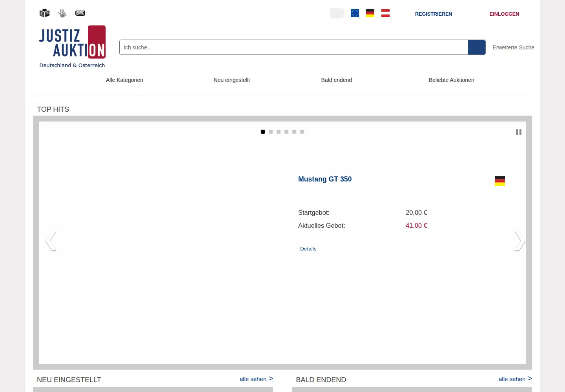The height and width of the screenshot is (392, 565).
Task: Open the REGISTRIEREN link
Action: (x=434, y=14)
